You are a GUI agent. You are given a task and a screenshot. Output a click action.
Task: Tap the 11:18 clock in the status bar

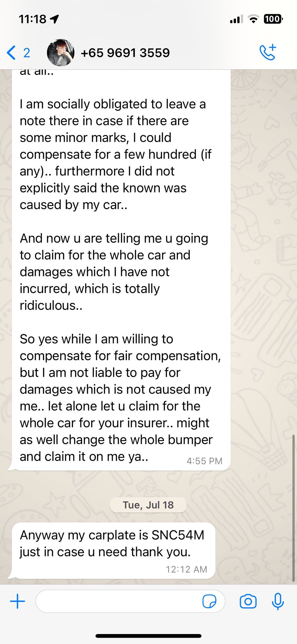(32, 19)
